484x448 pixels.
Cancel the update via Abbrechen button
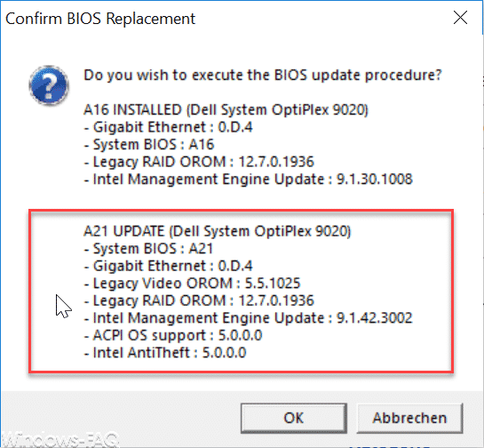[x=409, y=418]
